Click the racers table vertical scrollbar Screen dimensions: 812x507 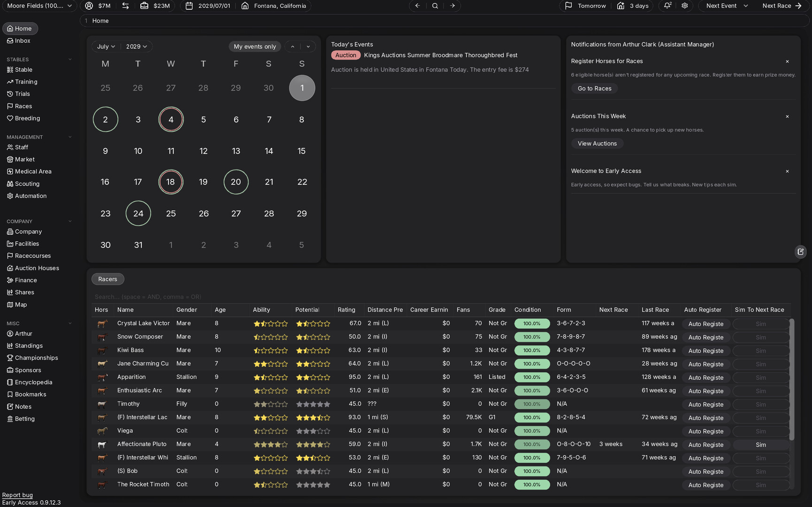click(792, 379)
